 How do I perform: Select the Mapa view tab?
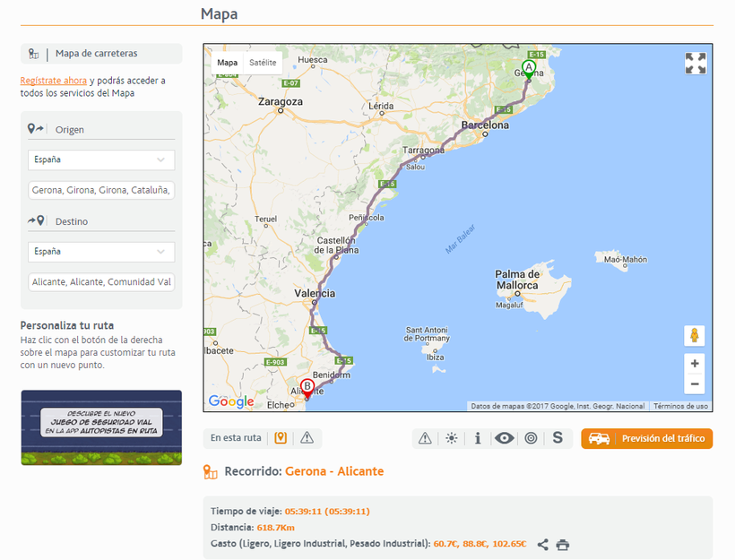tap(228, 63)
